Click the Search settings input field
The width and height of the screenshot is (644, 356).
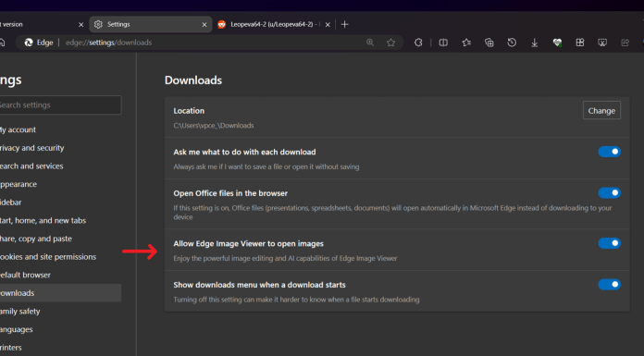tap(60, 105)
